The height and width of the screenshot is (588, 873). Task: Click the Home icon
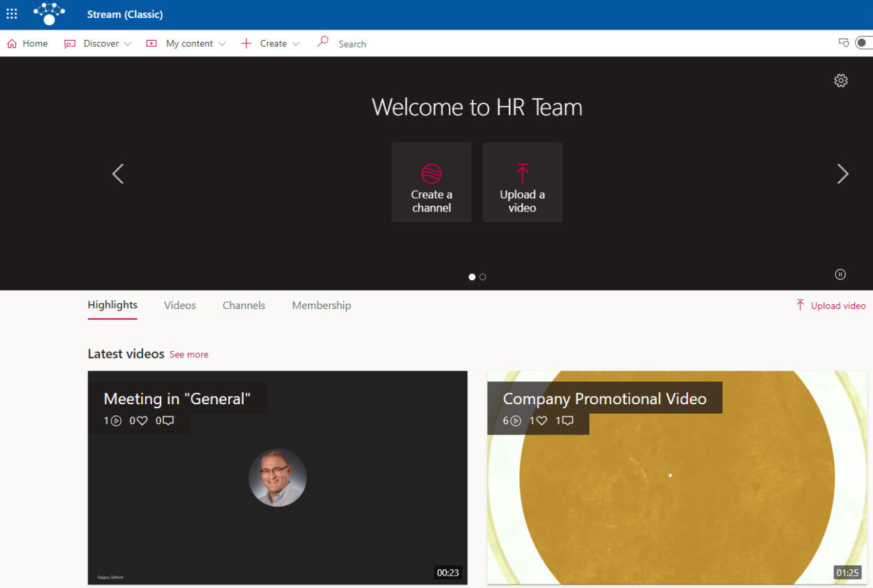(11, 43)
